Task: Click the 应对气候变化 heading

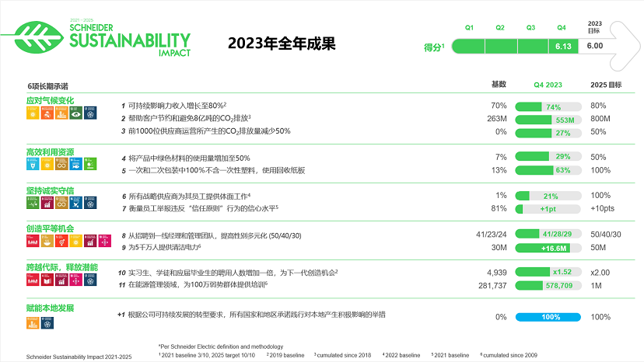Action: click(50, 100)
